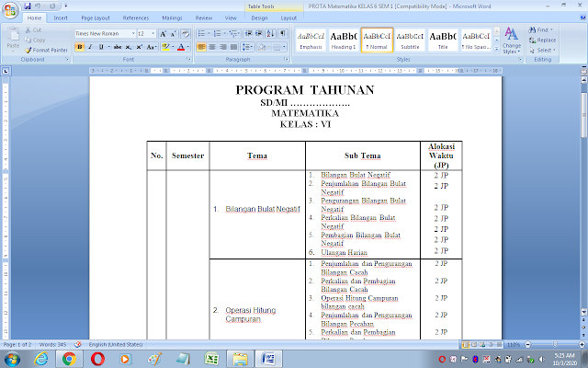Sort the selection alphabetically

[x=270, y=34]
